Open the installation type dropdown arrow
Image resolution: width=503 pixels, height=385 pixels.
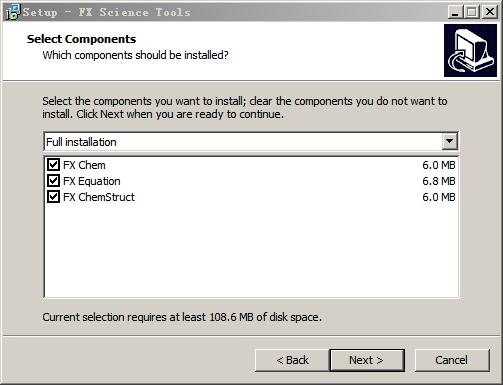click(x=449, y=141)
